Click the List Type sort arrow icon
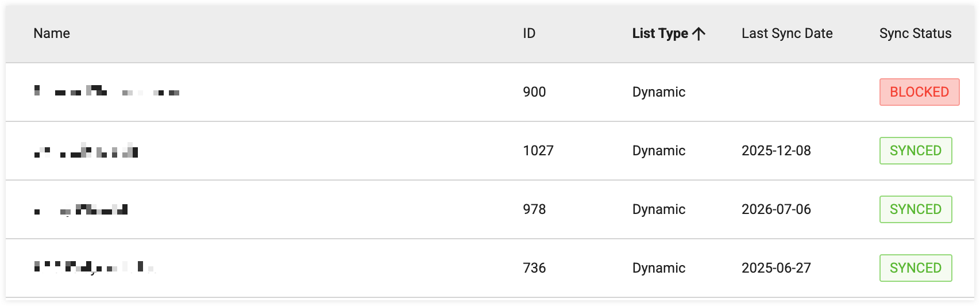 click(x=699, y=34)
